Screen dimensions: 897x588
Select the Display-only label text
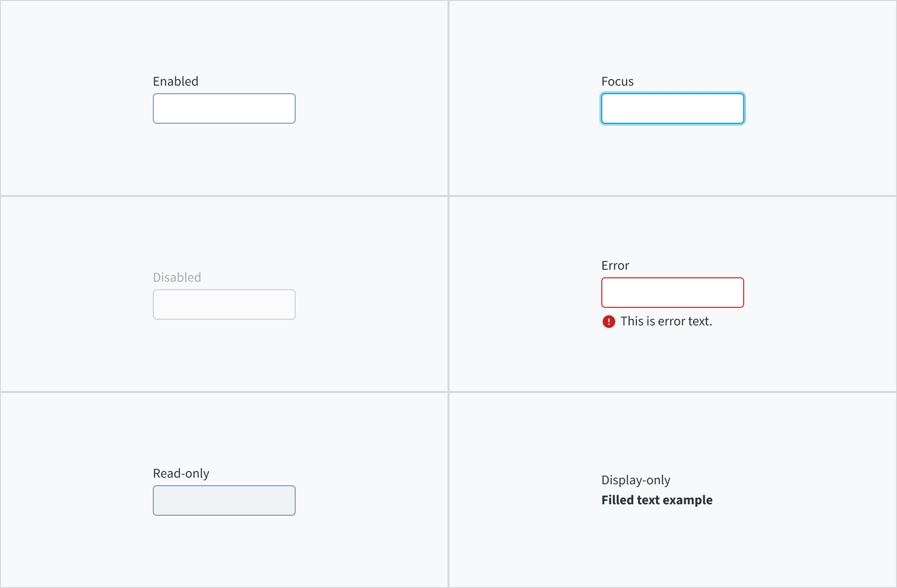(x=636, y=480)
